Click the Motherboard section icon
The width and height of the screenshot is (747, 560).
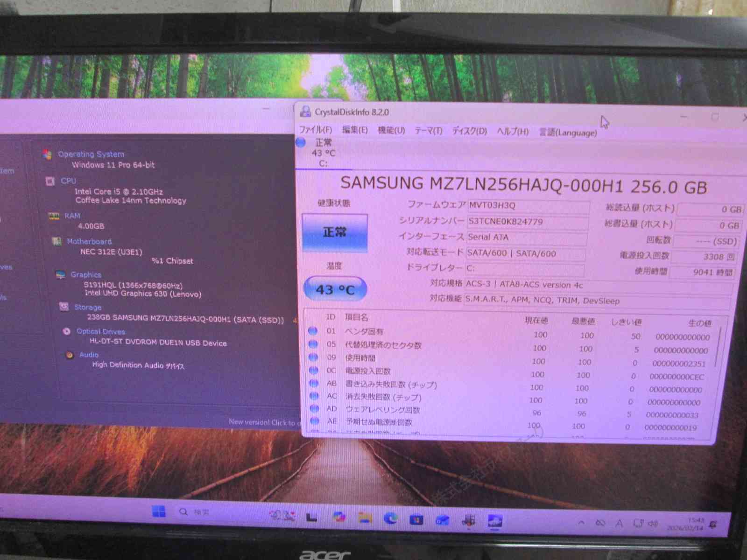57,241
